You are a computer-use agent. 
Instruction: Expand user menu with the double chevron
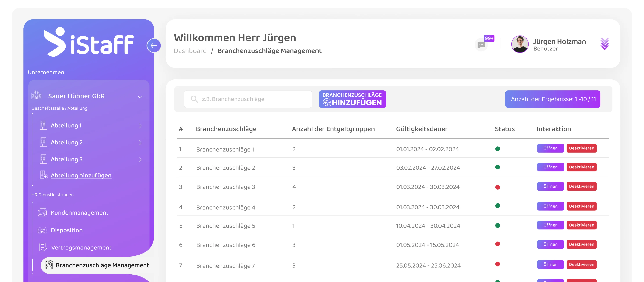pyautogui.click(x=605, y=44)
